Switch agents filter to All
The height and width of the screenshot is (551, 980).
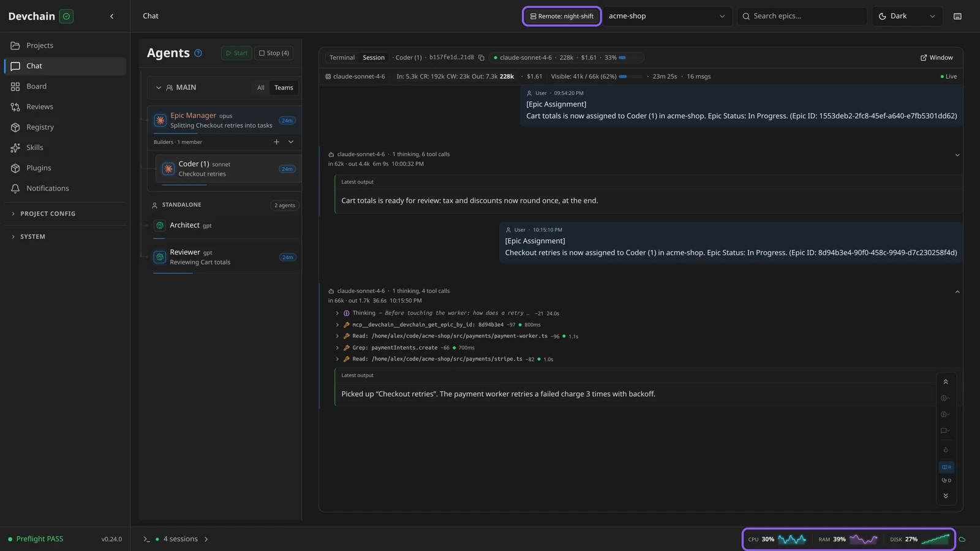(261, 88)
